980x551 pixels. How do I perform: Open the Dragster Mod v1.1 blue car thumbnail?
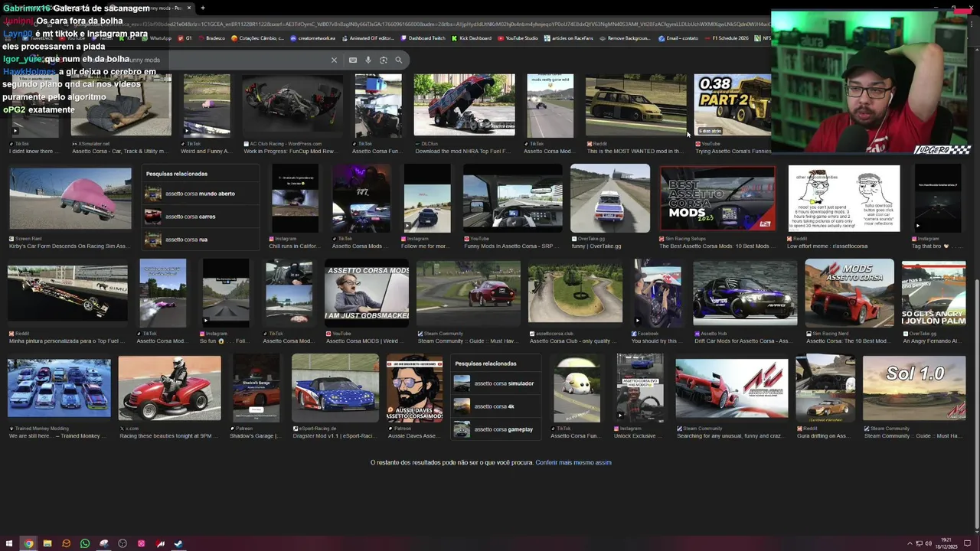(335, 387)
